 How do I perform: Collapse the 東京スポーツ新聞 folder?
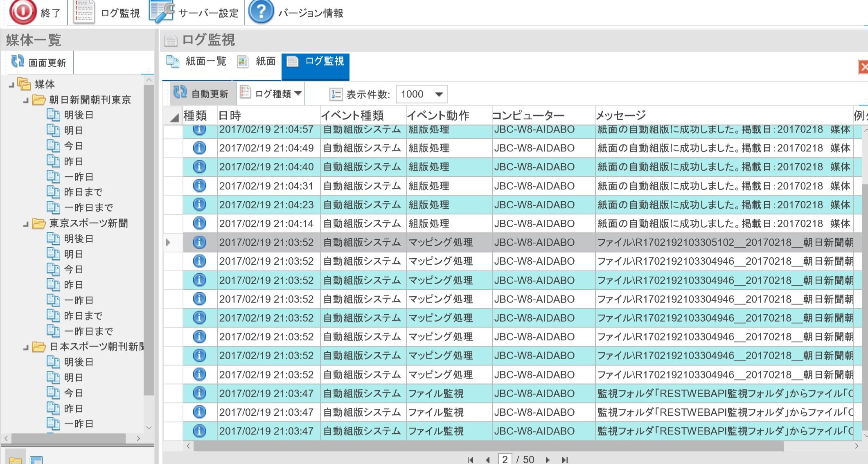click(x=26, y=224)
